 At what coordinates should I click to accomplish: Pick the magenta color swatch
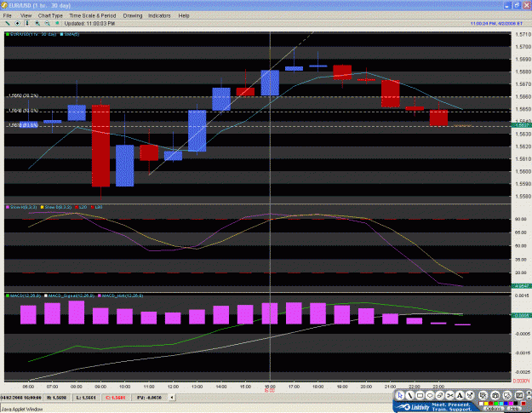pos(511,404)
